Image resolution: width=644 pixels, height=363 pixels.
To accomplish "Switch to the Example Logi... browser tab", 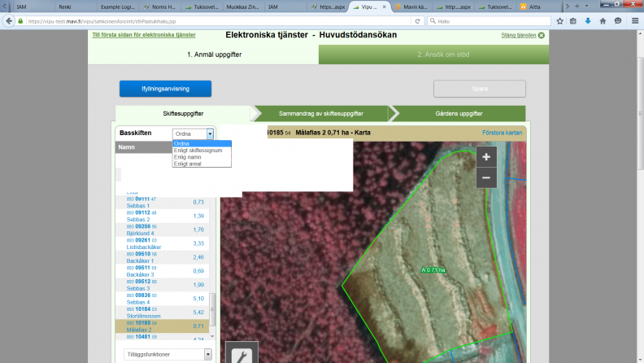I will tap(117, 7).
